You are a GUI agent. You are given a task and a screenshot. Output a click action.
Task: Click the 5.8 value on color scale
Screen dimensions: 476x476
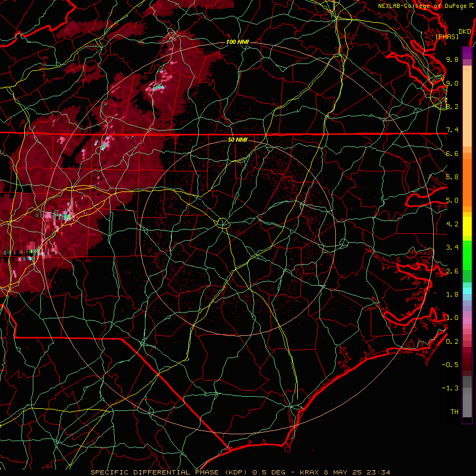click(452, 177)
